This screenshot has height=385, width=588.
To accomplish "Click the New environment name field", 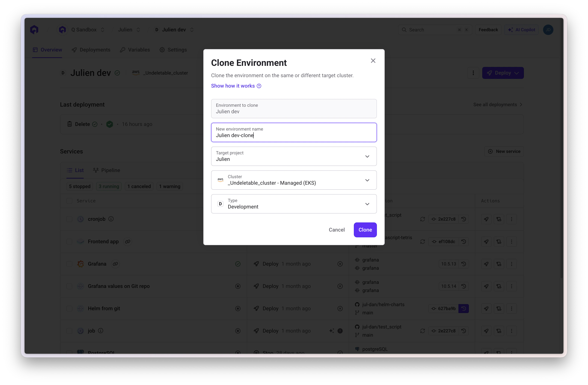I will [x=294, y=132].
